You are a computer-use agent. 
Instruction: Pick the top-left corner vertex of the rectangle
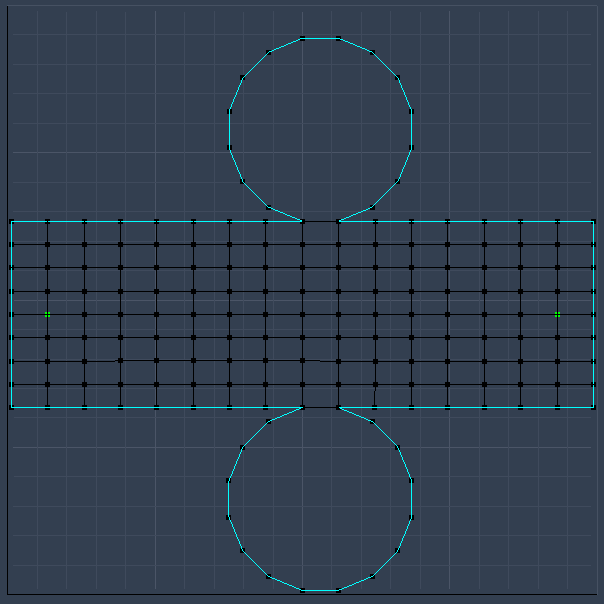(x=12, y=221)
